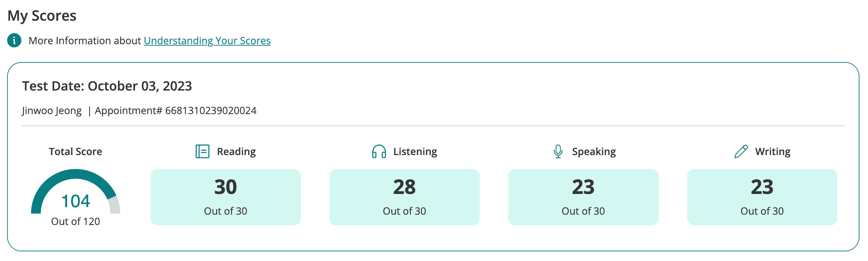Click the Listening section label
This screenshot has height=261, width=868.
tap(415, 152)
